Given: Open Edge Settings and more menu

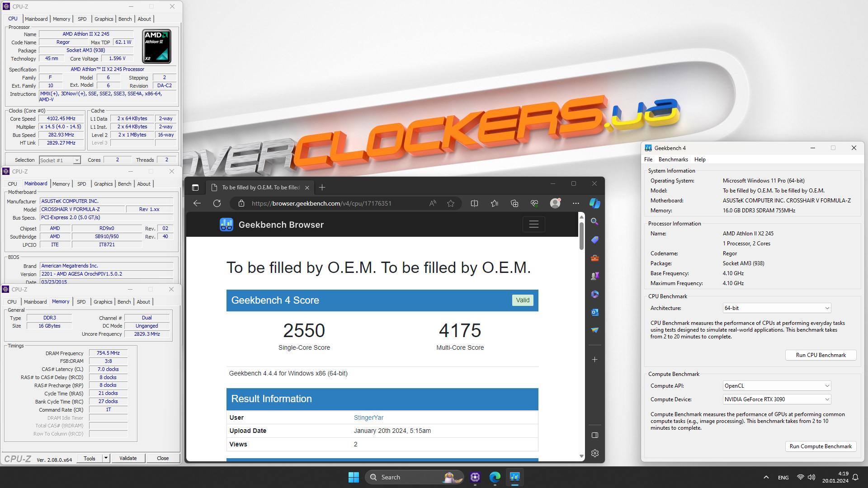Looking at the screenshot, I should [x=576, y=203].
